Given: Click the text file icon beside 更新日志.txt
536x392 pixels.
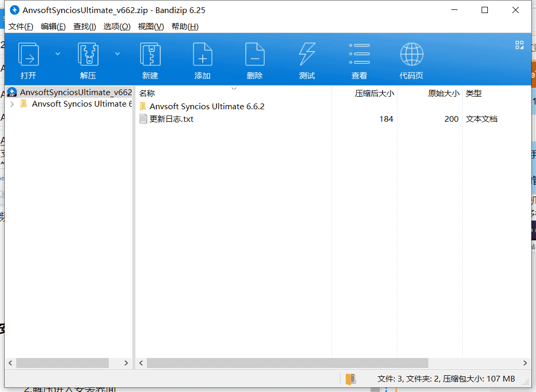Looking at the screenshot, I should (143, 119).
